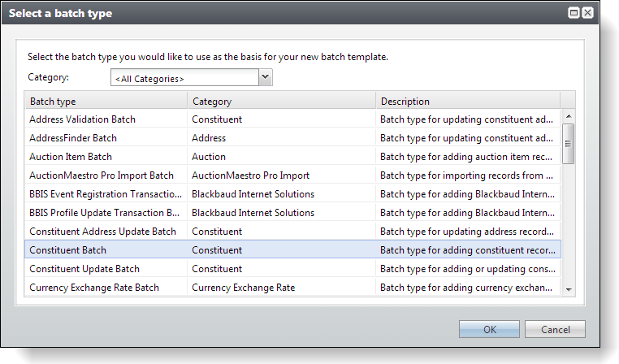Click the scrollbar up arrow
Image resolution: width=619 pixels, height=364 pixels.
(569, 116)
